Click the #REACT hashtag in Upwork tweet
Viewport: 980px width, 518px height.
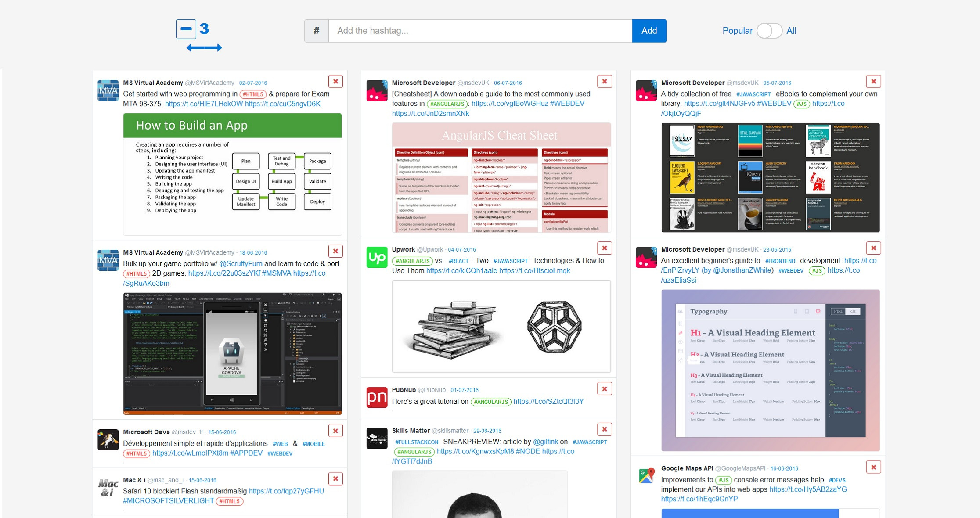458,261
